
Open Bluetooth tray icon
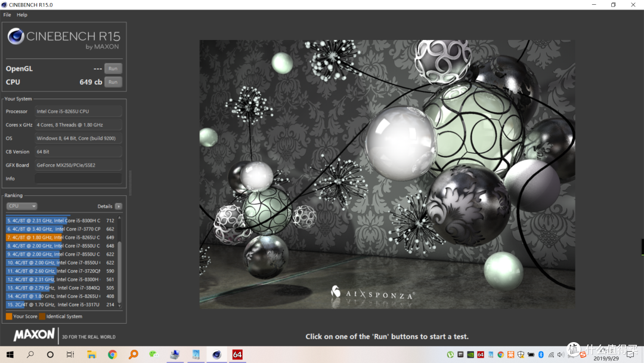point(541,355)
